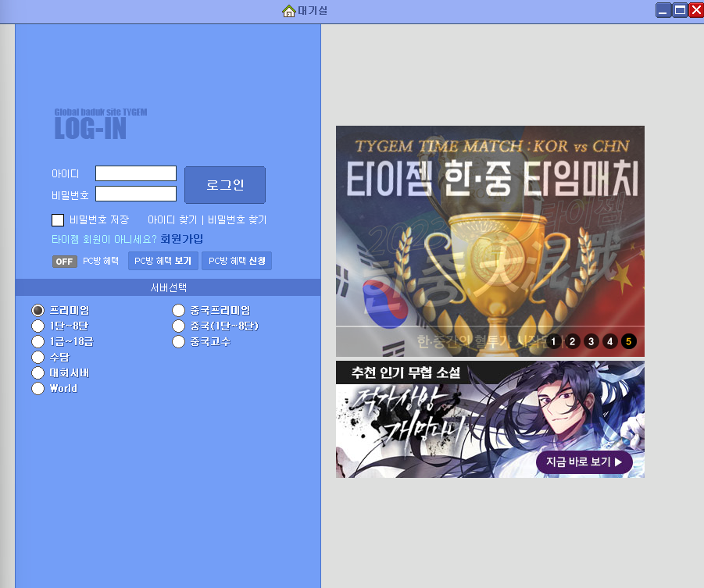Click the 서버선택 header text

click(x=168, y=287)
